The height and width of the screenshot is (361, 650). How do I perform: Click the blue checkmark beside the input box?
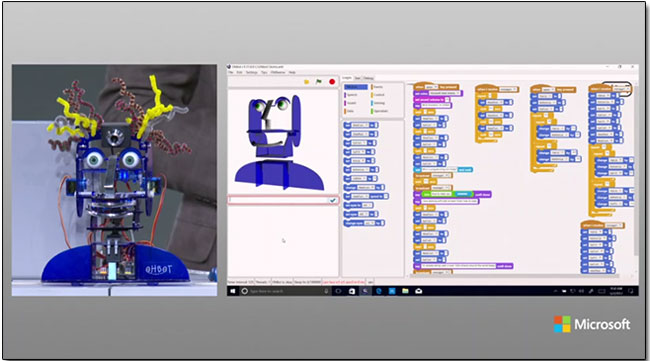tap(332, 200)
